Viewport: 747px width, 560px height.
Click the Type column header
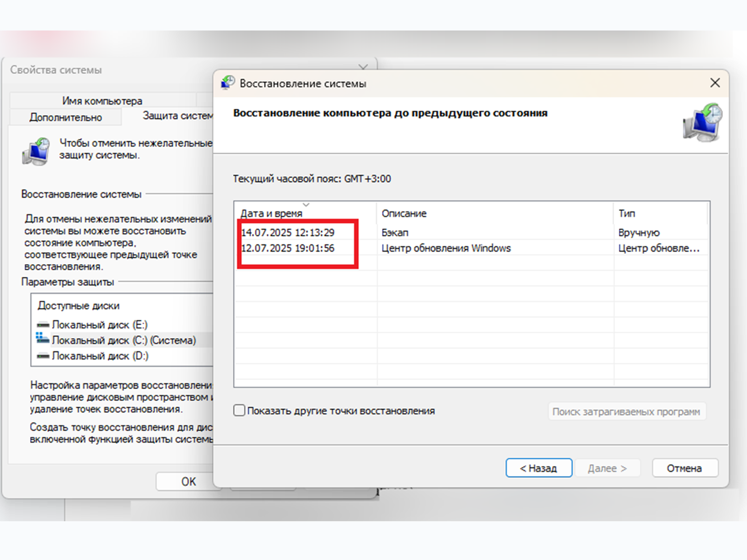point(627,214)
